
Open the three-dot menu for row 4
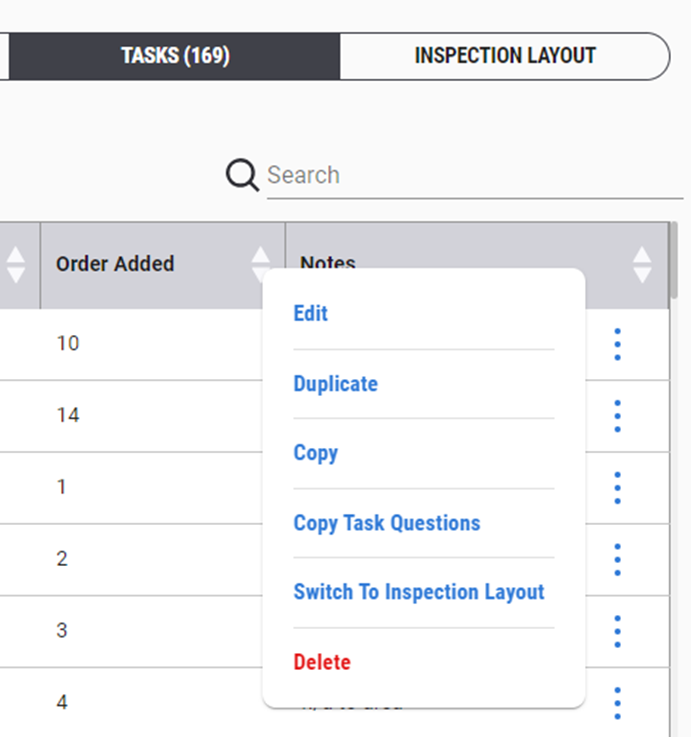617,702
